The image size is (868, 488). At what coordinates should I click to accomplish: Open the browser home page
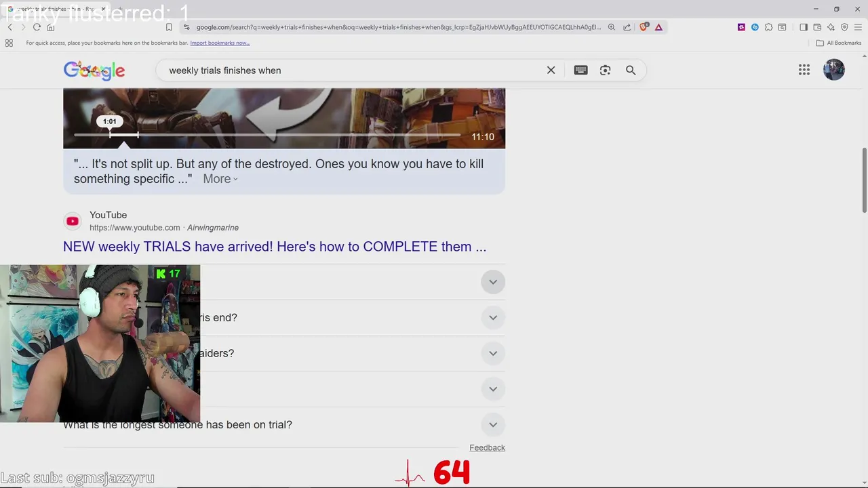tap(50, 27)
